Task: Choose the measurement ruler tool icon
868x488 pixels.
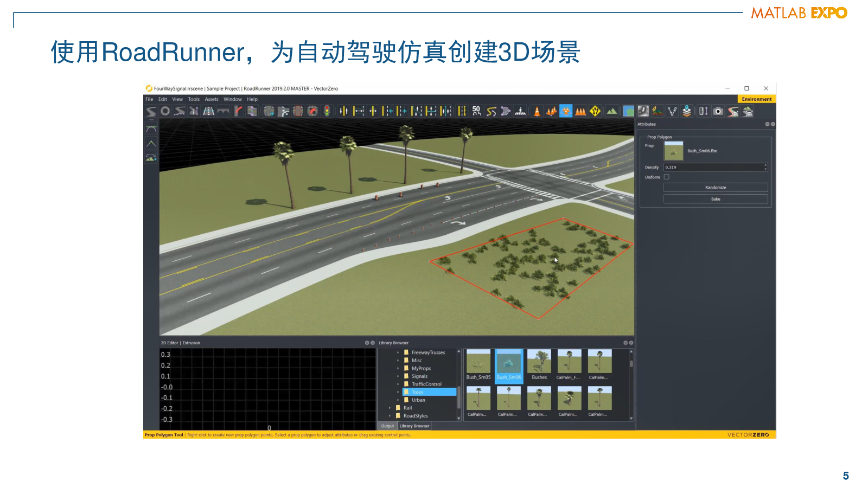Action: pyautogui.click(x=704, y=111)
